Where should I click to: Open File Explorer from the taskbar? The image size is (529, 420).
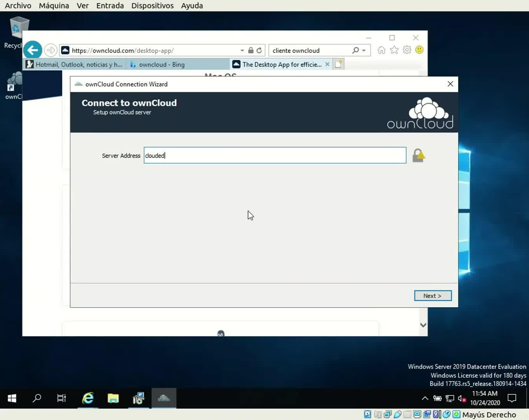(x=113, y=398)
